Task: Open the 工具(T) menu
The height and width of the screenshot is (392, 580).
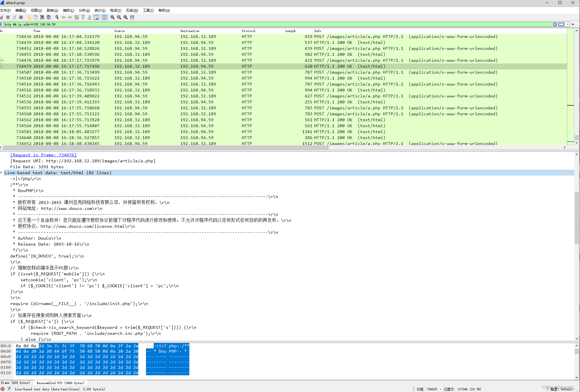Action: coord(148,10)
